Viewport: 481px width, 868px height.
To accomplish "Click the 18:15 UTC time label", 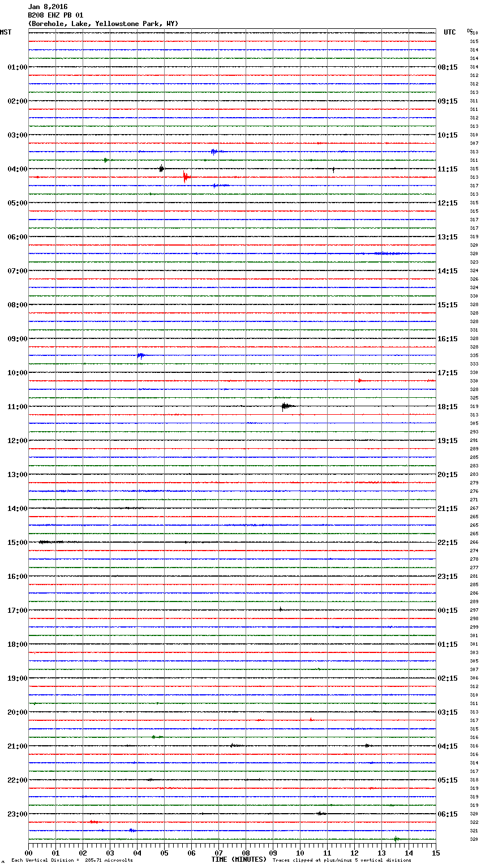I will pos(448,407).
